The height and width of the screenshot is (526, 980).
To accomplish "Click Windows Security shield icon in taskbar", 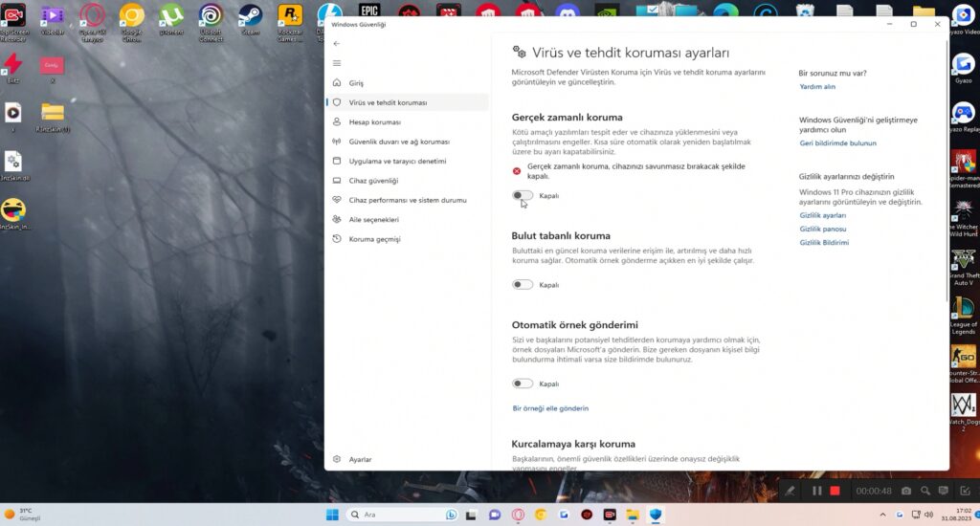I will (x=655, y=515).
